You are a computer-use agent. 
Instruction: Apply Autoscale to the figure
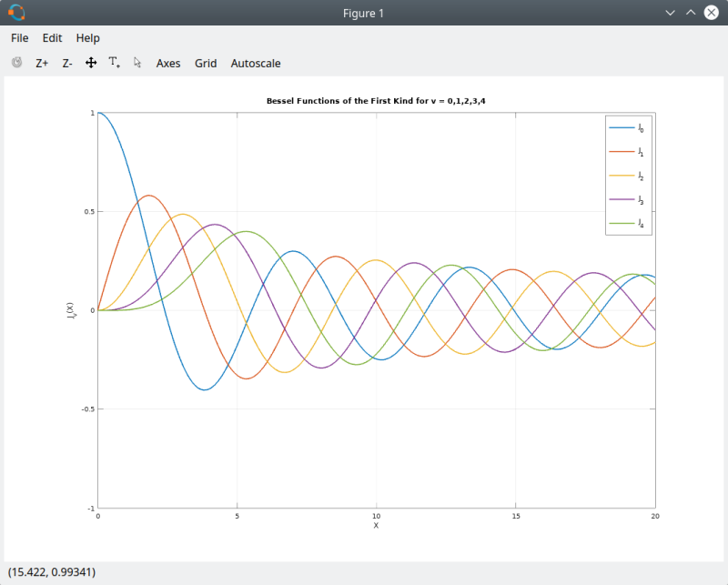[256, 63]
